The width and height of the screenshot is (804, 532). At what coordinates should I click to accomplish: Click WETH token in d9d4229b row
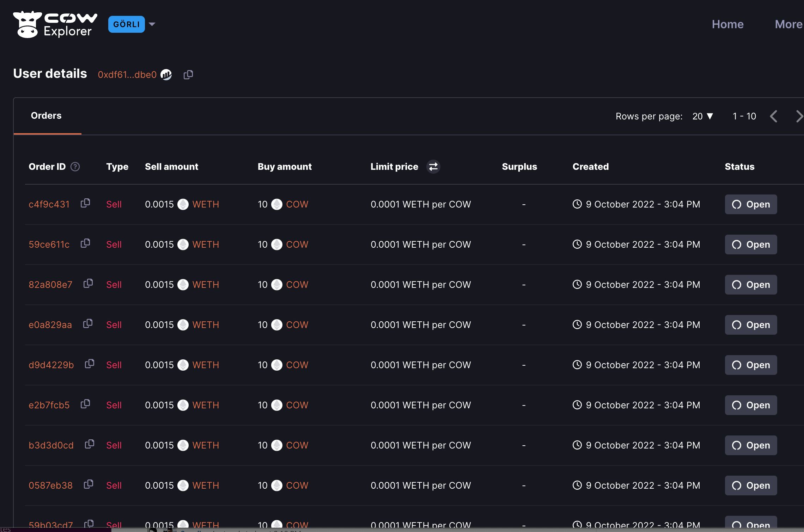(x=206, y=365)
